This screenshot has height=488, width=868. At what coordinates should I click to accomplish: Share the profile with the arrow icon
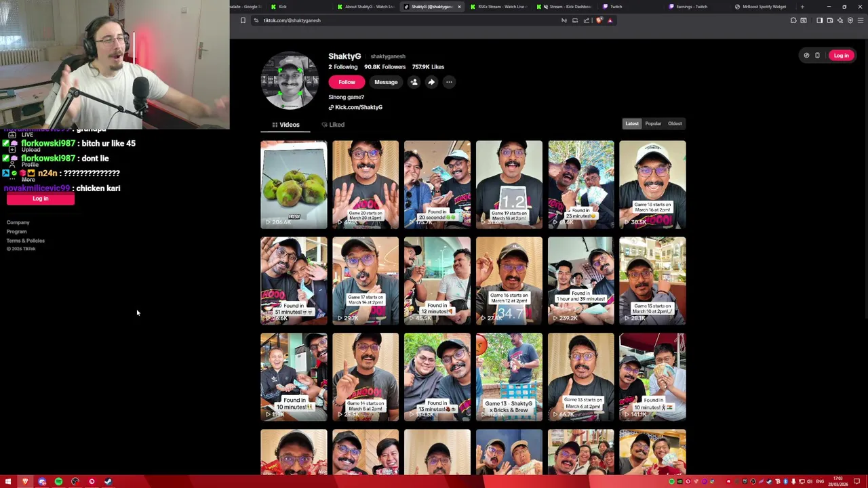tap(431, 82)
